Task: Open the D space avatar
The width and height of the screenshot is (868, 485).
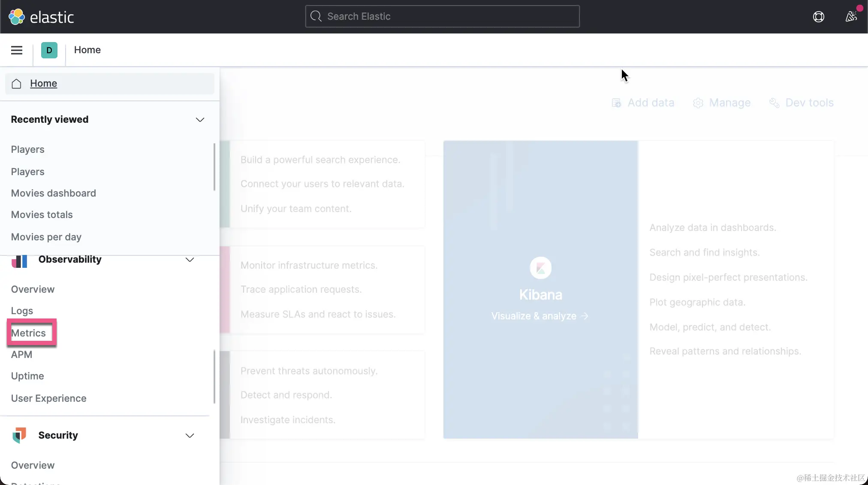Action: point(49,50)
